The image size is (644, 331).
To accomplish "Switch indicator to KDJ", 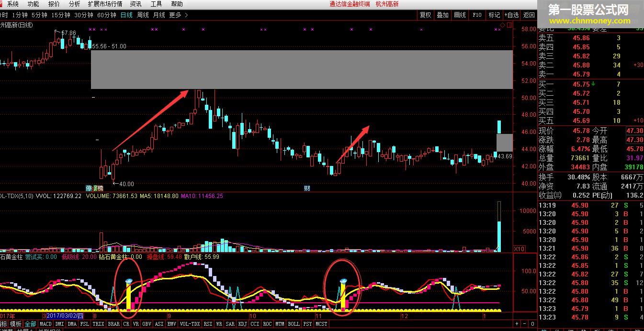I will point(243,324).
